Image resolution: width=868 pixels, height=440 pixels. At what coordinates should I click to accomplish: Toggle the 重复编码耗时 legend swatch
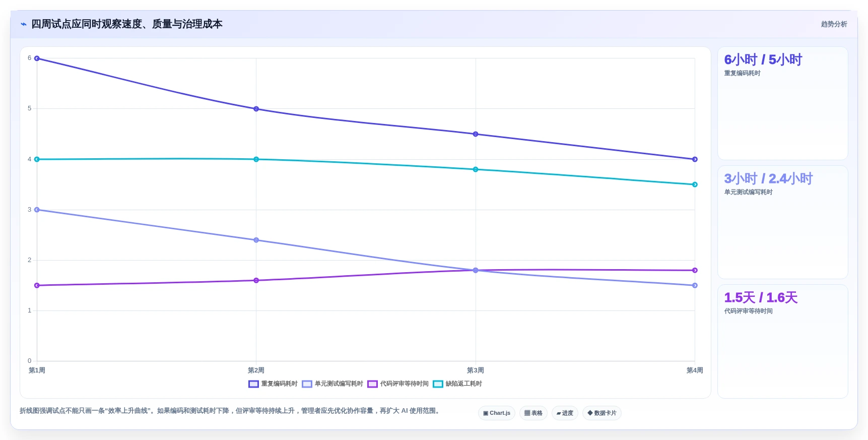click(x=253, y=384)
